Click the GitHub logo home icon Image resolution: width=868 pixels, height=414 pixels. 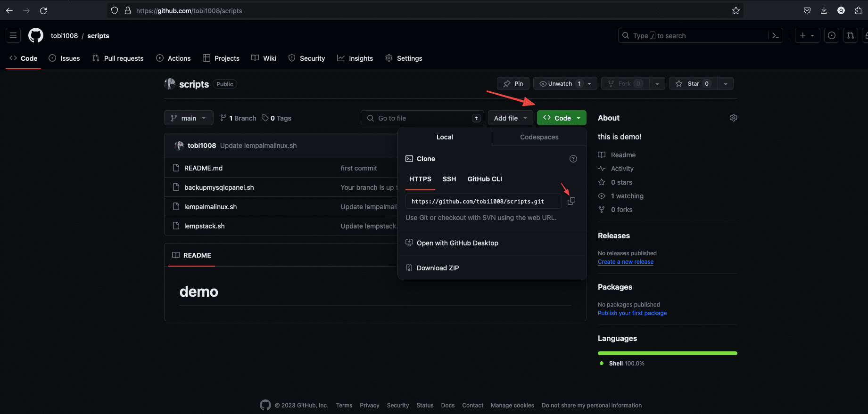pyautogui.click(x=36, y=35)
